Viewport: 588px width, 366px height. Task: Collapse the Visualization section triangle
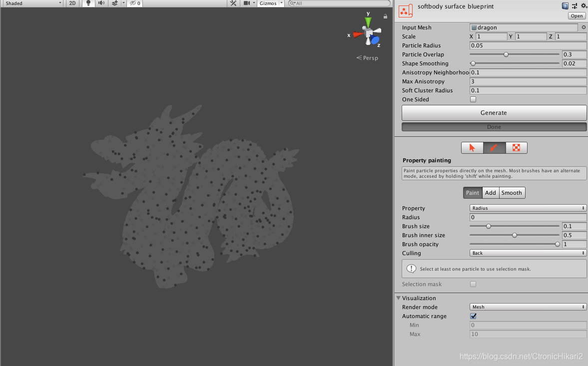(x=398, y=298)
